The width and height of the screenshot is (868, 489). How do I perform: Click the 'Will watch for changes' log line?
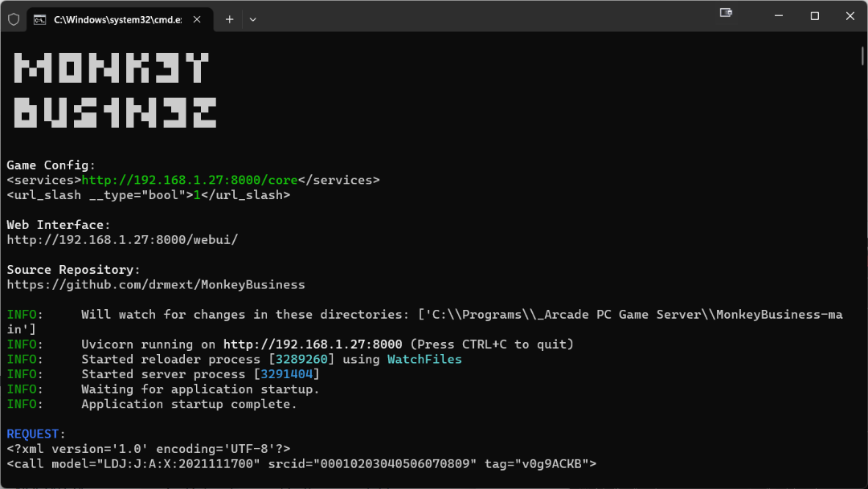(x=424, y=321)
